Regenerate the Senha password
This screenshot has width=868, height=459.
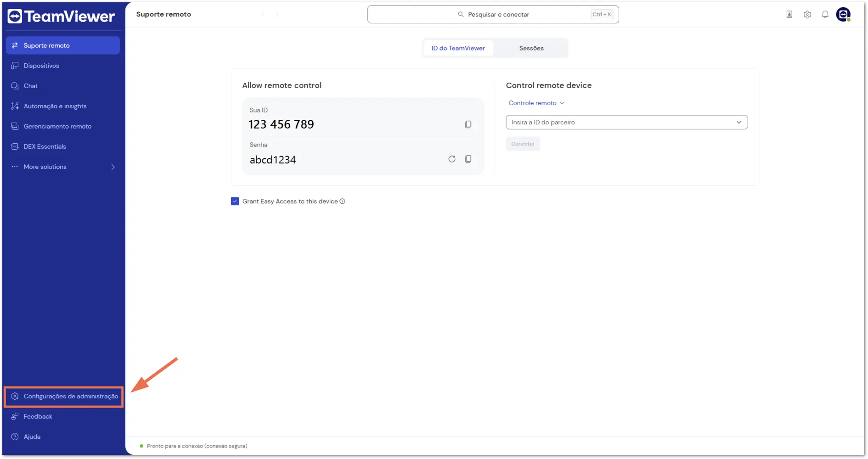click(452, 159)
